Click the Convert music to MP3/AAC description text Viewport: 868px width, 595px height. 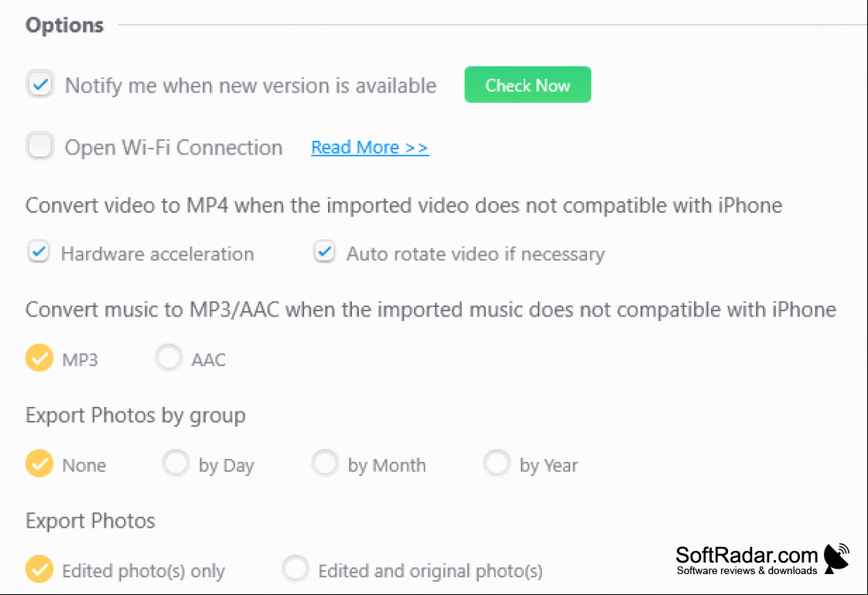(x=431, y=310)
